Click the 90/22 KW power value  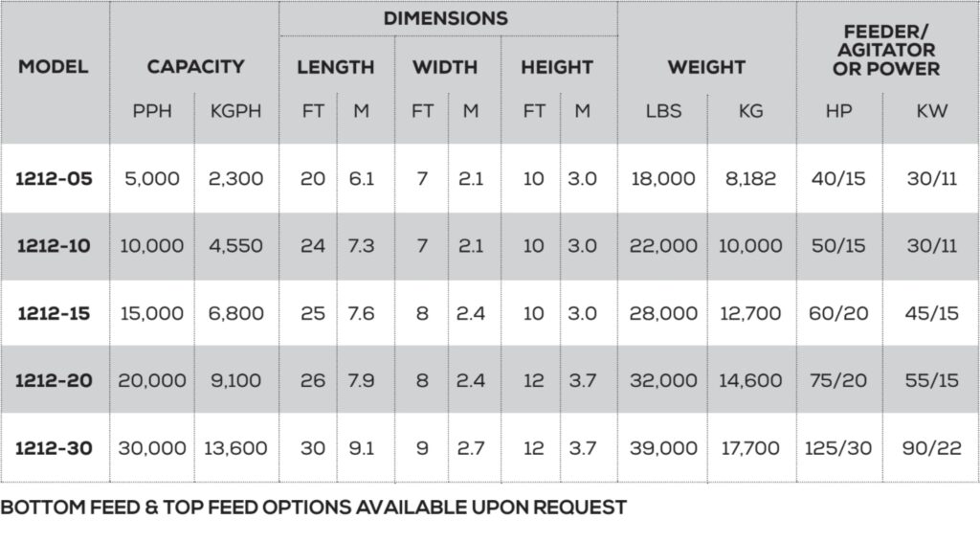(x=931, y=447)
